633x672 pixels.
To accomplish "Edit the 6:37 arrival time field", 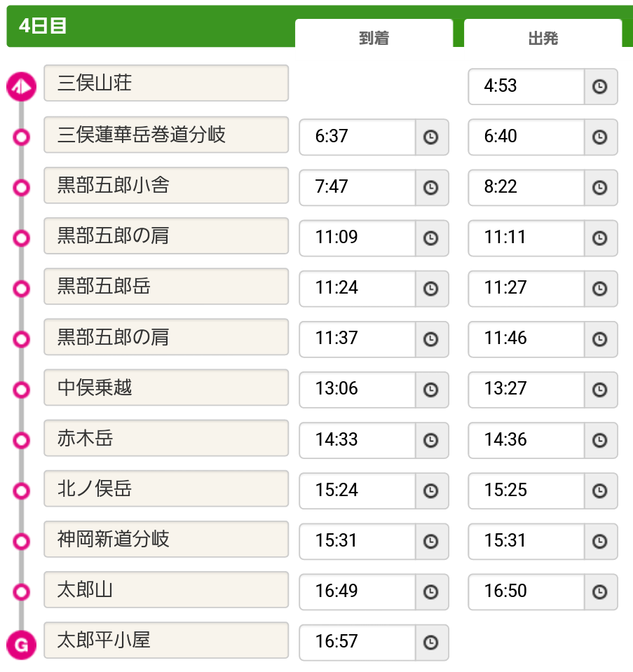I will click(358, 137).
